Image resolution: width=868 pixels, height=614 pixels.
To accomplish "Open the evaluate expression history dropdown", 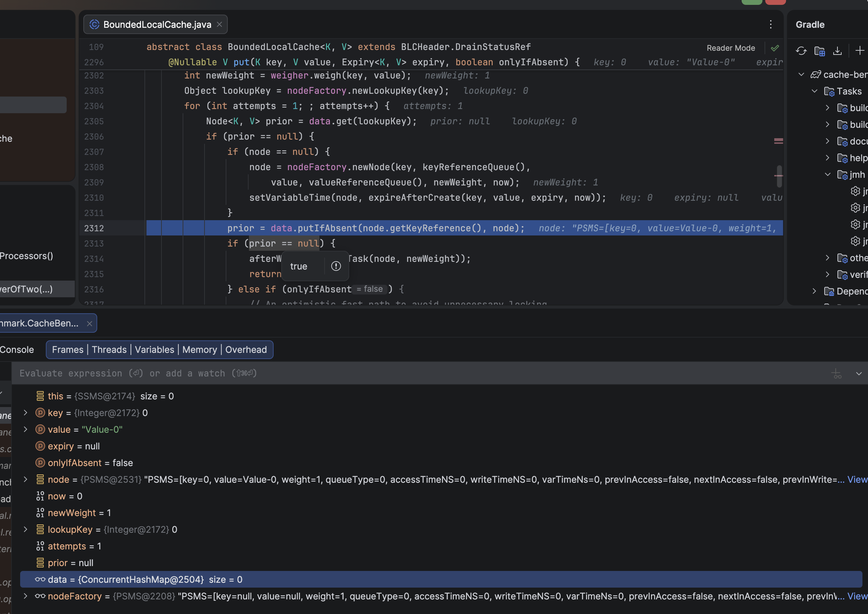I will [x=859, y=374].
